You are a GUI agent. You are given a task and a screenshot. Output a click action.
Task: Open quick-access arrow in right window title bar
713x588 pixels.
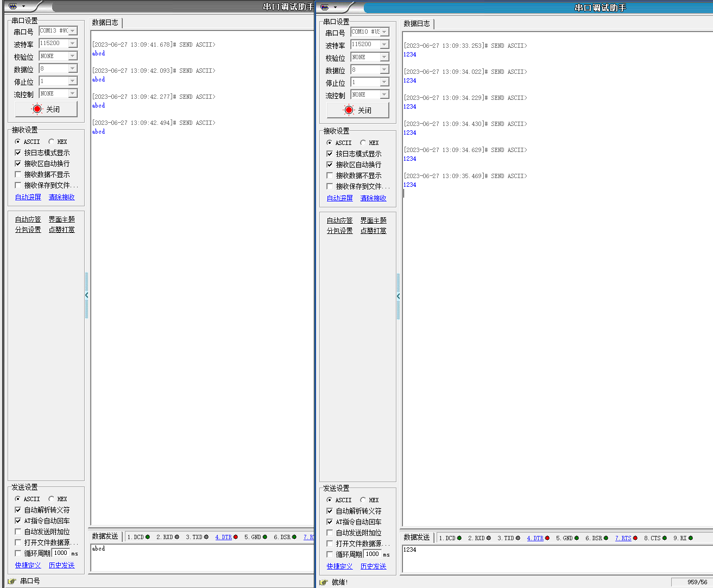click(335, 7)
